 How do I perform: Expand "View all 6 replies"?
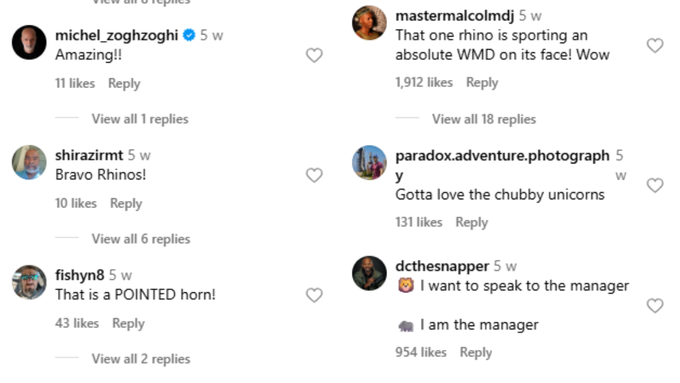141,239
